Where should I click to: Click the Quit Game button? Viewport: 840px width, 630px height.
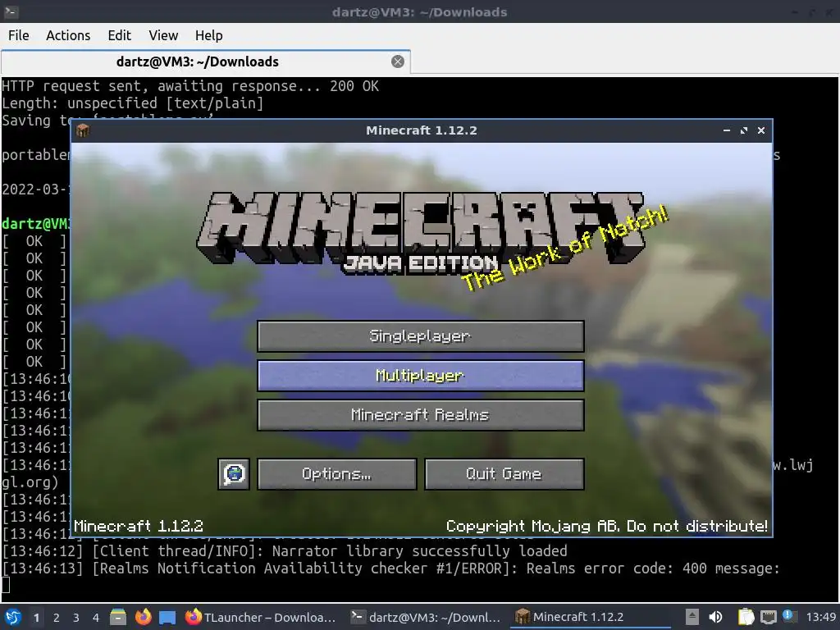coord(504,473)
